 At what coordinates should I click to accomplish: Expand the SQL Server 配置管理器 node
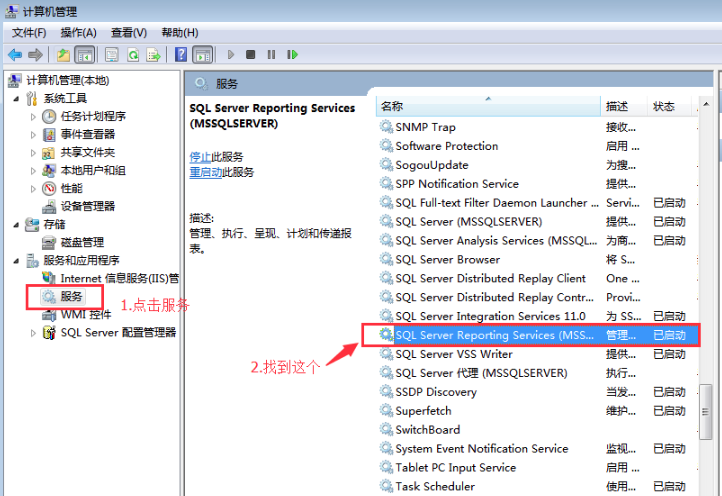tap(34, 333)
